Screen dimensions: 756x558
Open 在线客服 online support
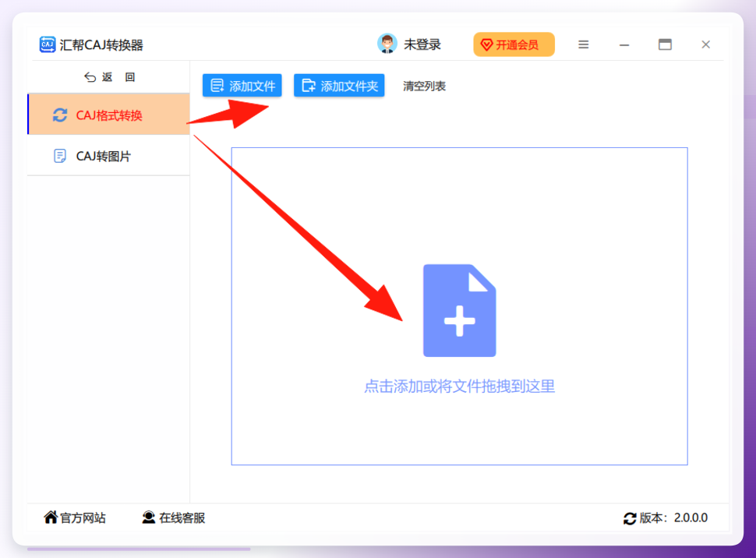coord(174,517)
